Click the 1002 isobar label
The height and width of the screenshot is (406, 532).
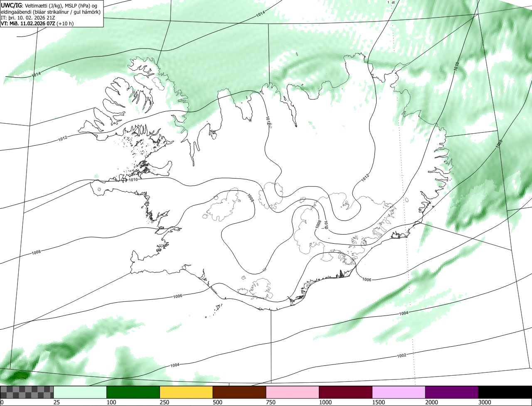pos(401,355)
